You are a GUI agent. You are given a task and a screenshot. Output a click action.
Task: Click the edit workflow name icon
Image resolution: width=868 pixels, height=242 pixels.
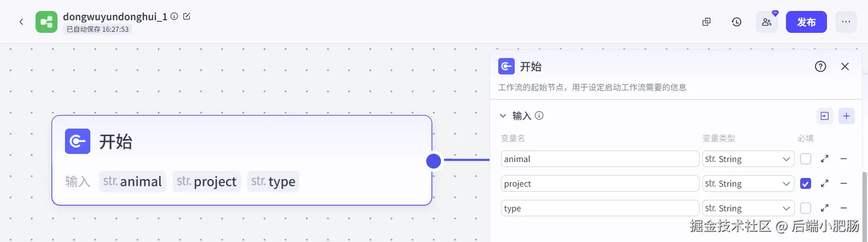(187, 16)
